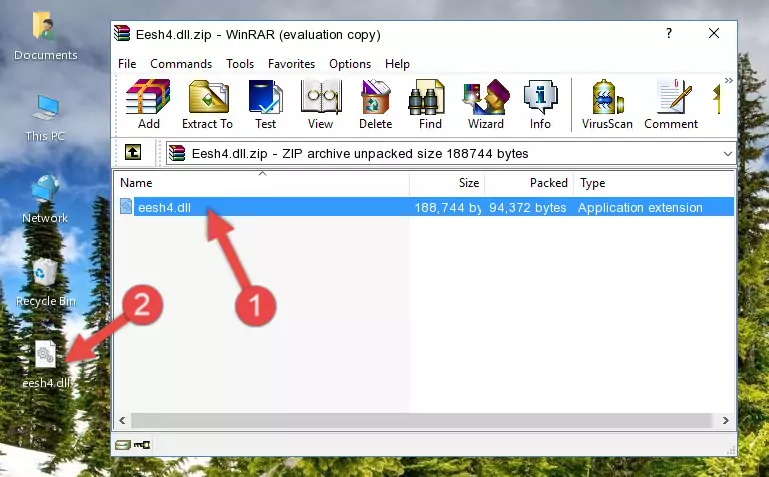This screenshot has height=477, width=769.
Task: Open the Options menu
Action: pos(350,64)
